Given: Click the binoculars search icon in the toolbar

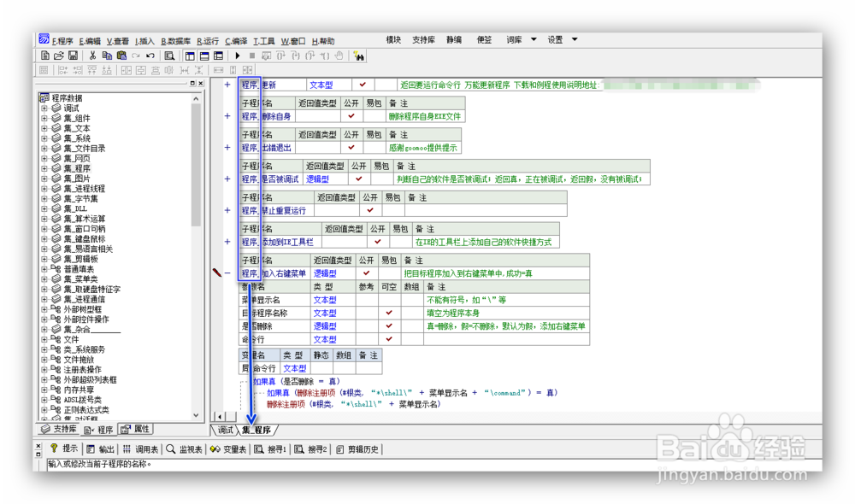Looking at the screenshot, I should (x=359, y=56).
